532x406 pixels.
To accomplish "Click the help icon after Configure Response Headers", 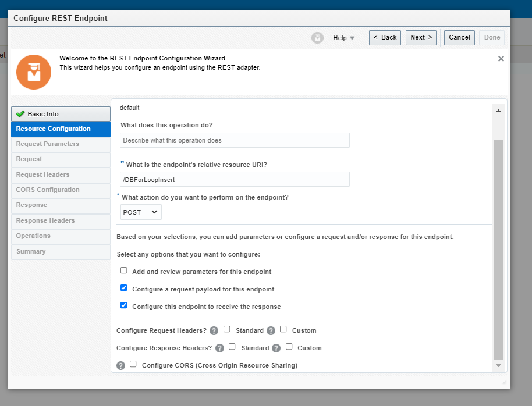I will pos(219,348).
